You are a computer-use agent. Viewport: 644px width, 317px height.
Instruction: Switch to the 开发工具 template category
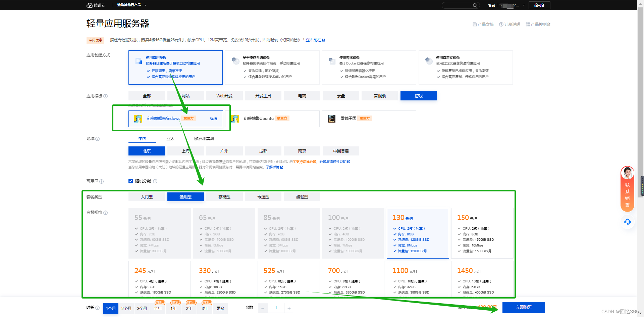coord(263,96)
